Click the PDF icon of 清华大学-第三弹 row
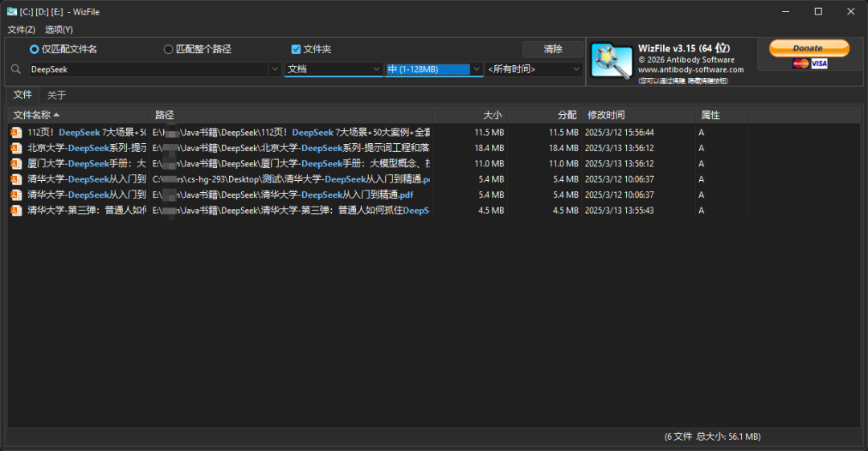 click(x=17, y=211)
